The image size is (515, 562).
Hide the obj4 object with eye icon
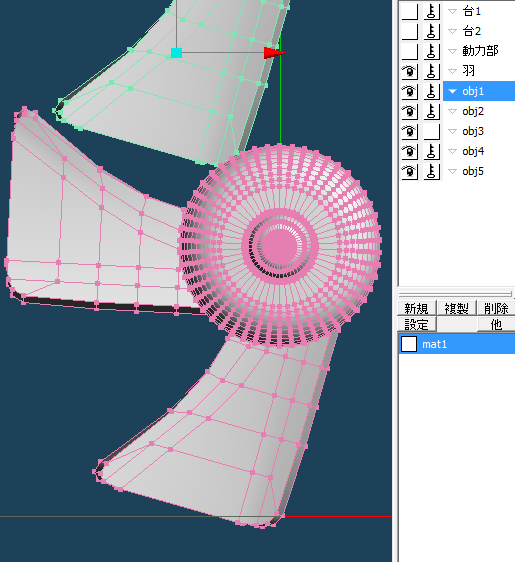[x=409, y=151]
